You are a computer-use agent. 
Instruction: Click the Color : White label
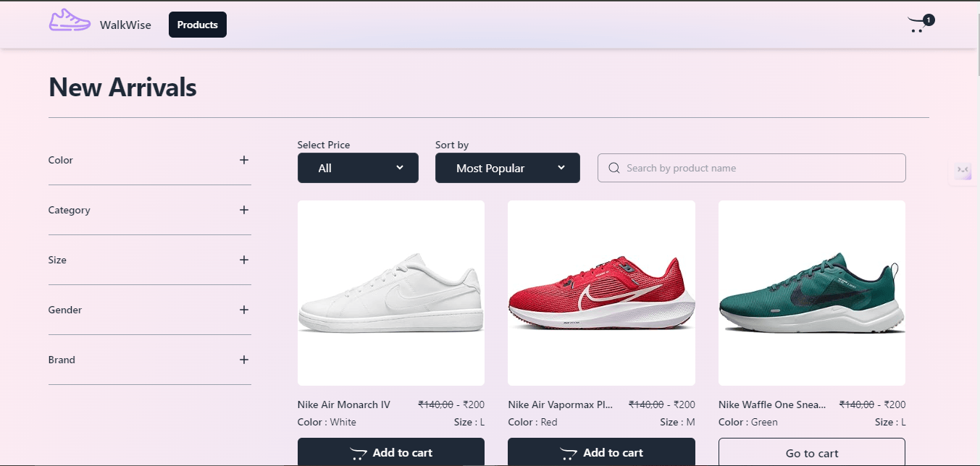[x=327, y=422]
